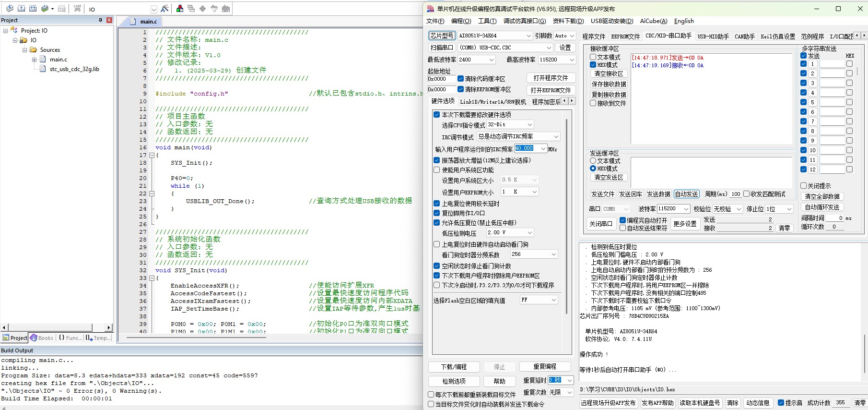Click the Stop build icon in Keil toolbar
The width and height of the screenshot is (868, 410).
[62, 9]
